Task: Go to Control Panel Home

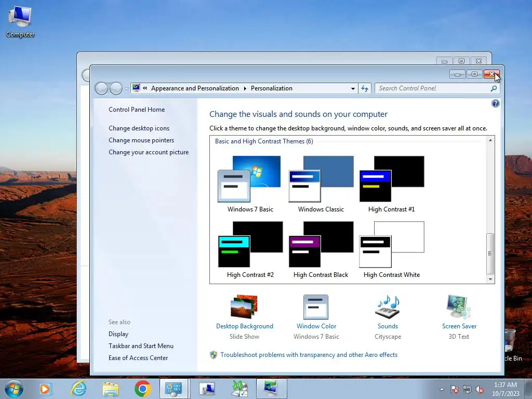Action: coord(137,110)
